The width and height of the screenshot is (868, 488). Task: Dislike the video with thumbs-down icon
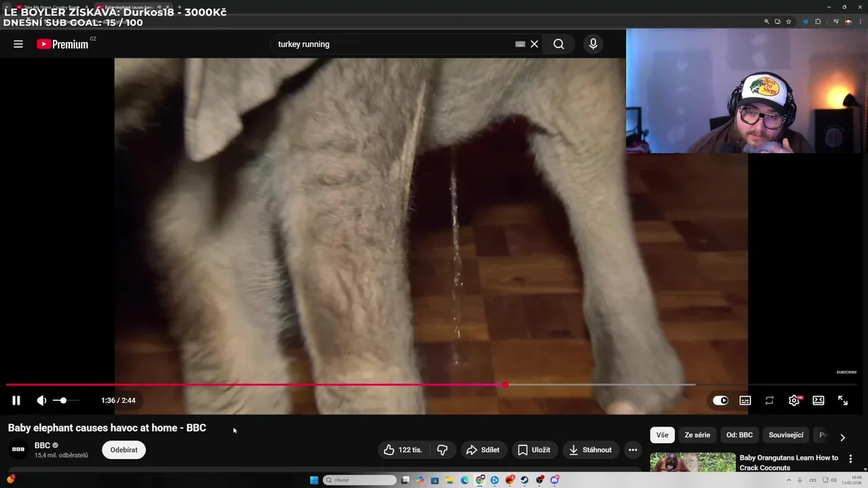442,449
